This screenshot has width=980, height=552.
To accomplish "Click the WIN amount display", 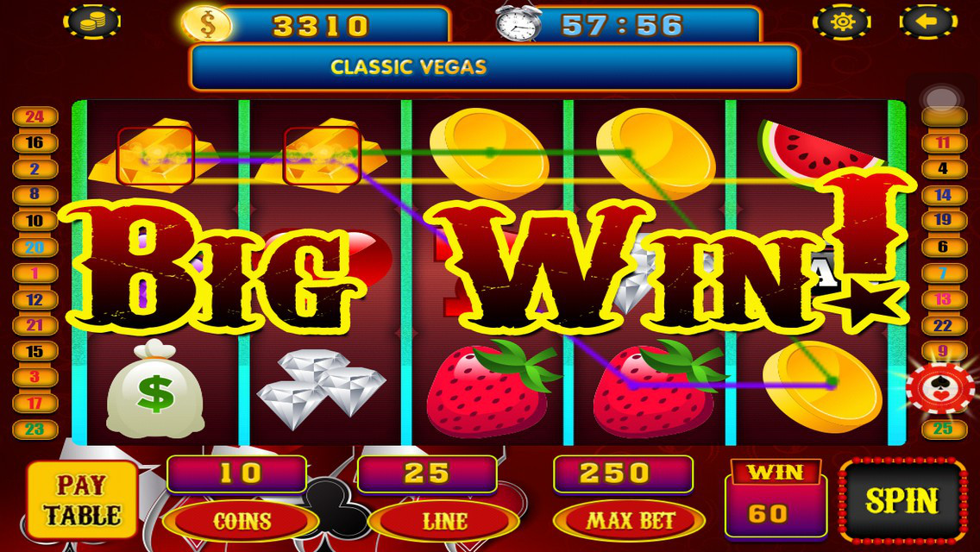I will [776, 499].
